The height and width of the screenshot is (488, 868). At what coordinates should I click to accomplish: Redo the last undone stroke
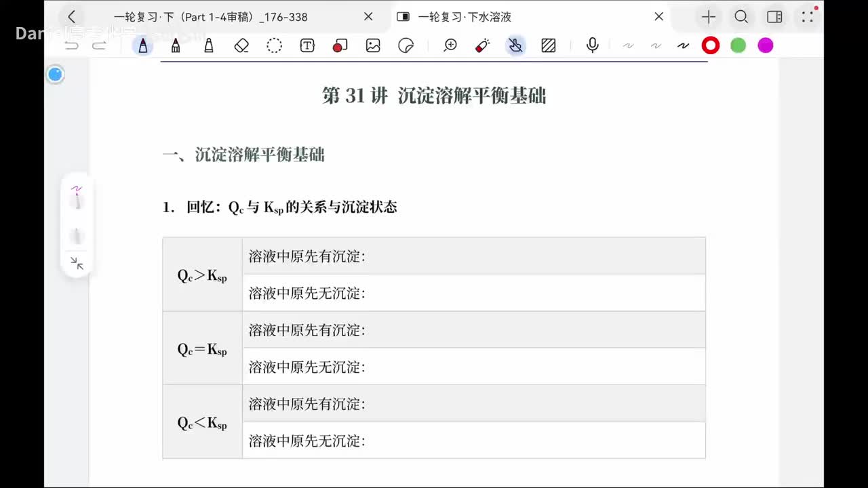[99, 45]
